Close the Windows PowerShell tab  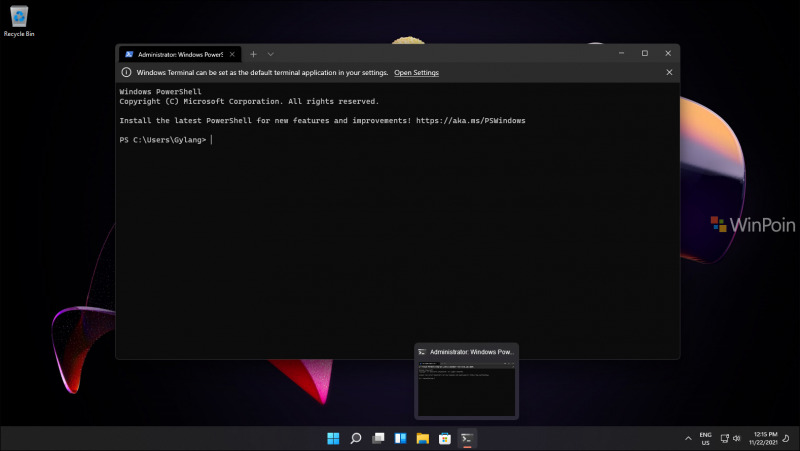(x=232, y=54)
